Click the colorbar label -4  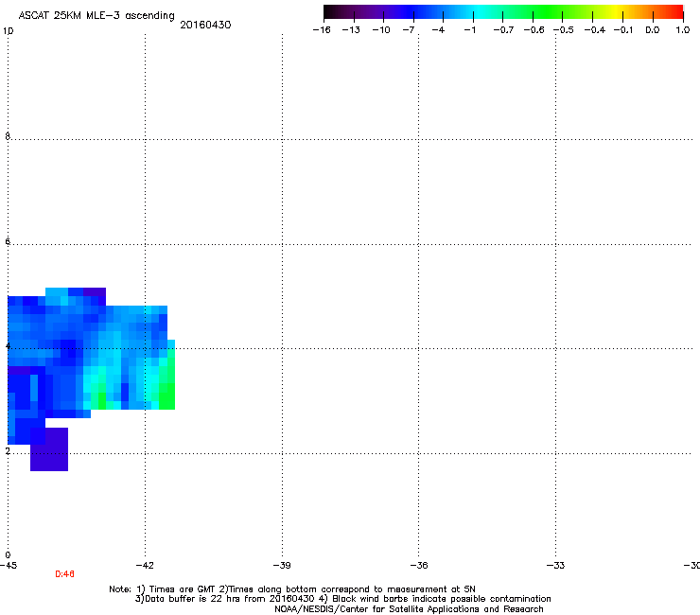pyautogui.click(x=438, y=30)
